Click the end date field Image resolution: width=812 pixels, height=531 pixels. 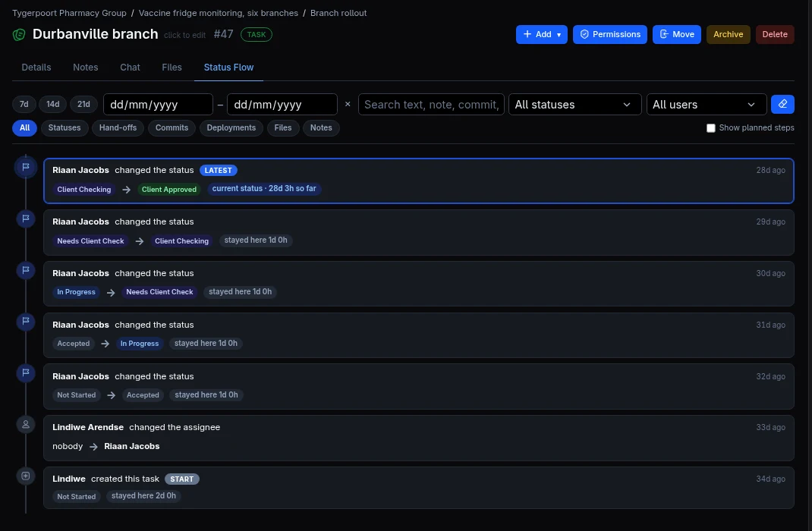(282, 104)
